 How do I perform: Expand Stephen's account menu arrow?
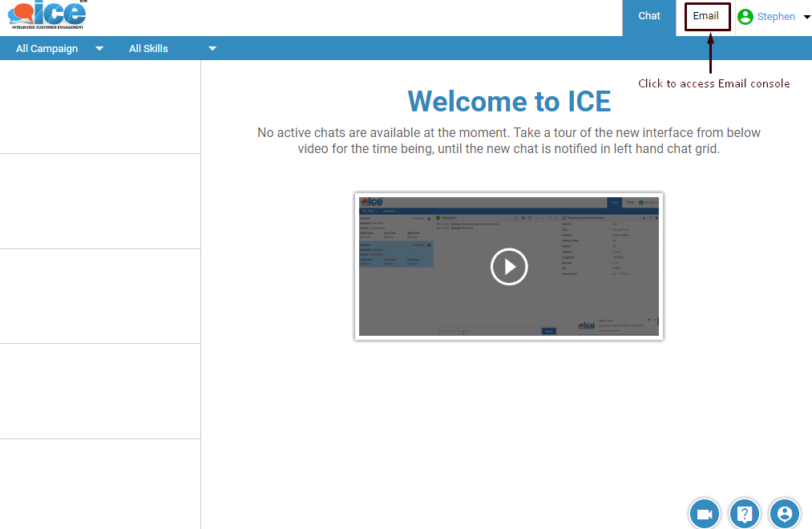click(805, 17)
